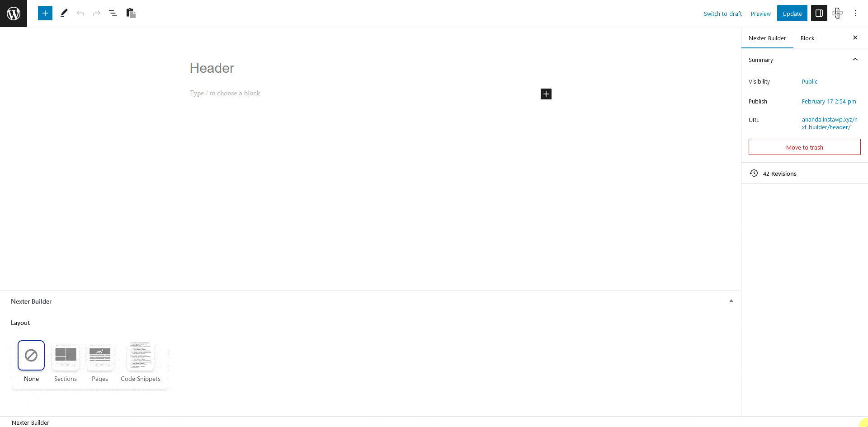This screenshot has width=868, height=427.
Task: Click the Switch to draft link
Action: (723, 14)
